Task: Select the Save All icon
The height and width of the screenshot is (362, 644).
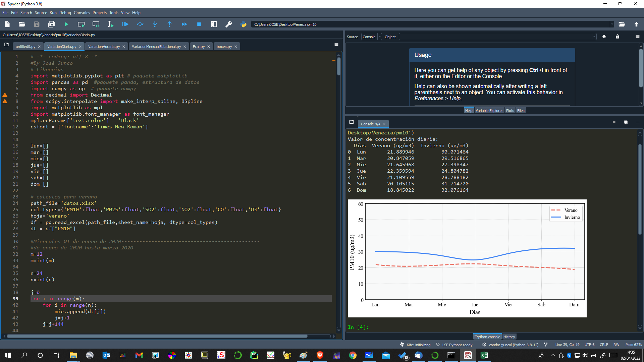Action: 51,24
